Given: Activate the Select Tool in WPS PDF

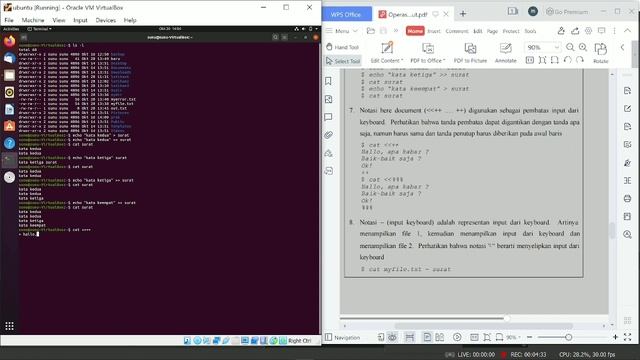Looking at the screenshot, I should (343, 61).
